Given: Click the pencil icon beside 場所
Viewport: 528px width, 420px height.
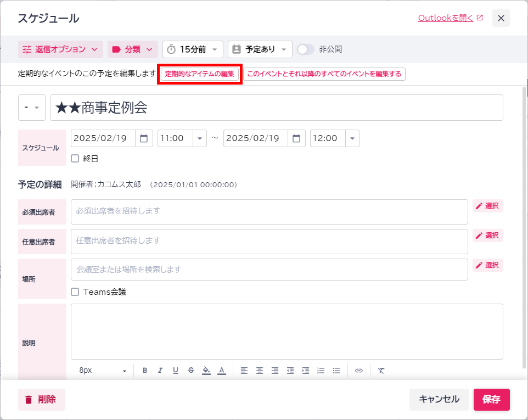Looking at the screenshot, I should point(479,265).
